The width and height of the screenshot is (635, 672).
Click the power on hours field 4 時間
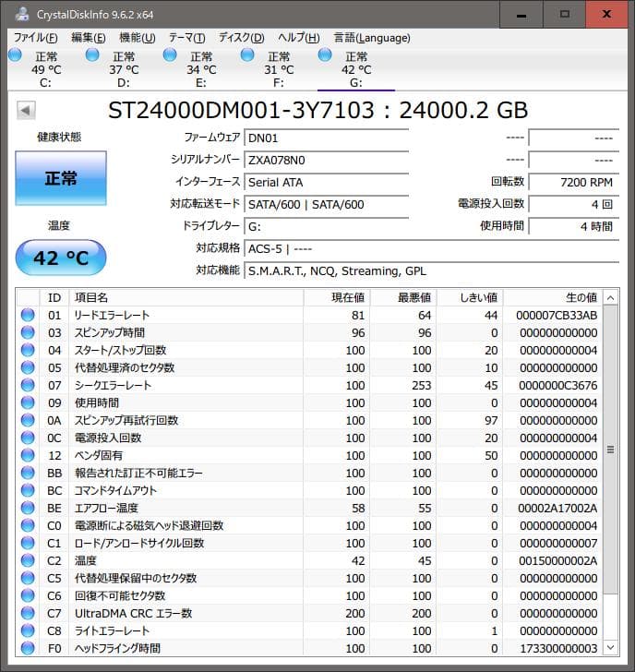574,227
